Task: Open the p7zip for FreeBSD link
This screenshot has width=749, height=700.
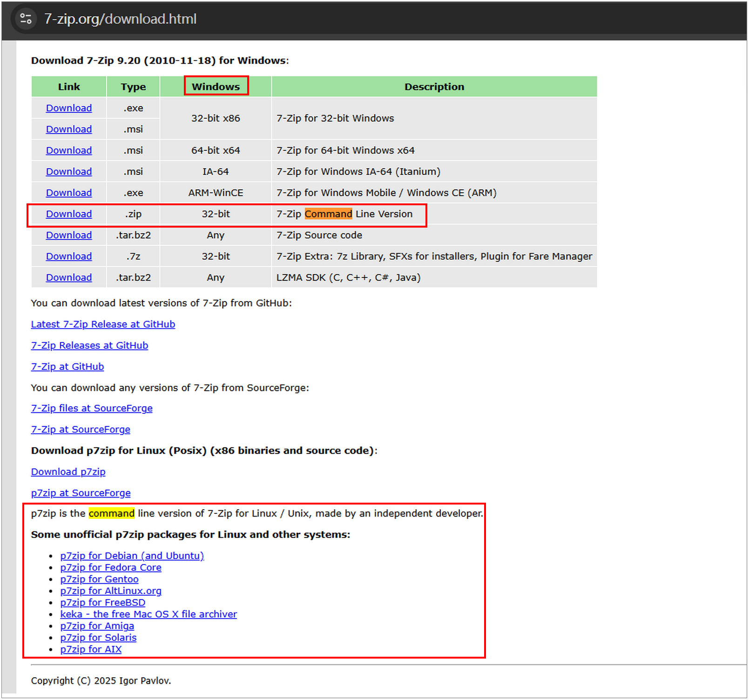Action: pos(103,603)
